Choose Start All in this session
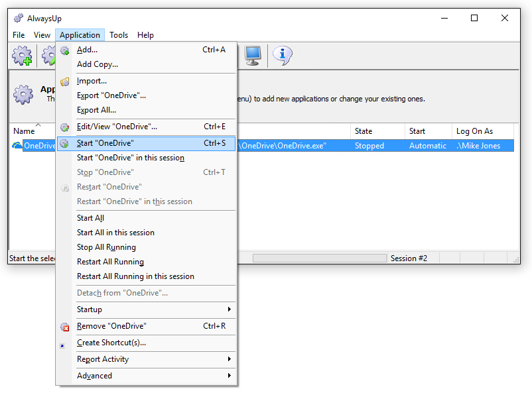Image resolution: width=532 pixels, height=393 pixels. (x=146, y=233)
